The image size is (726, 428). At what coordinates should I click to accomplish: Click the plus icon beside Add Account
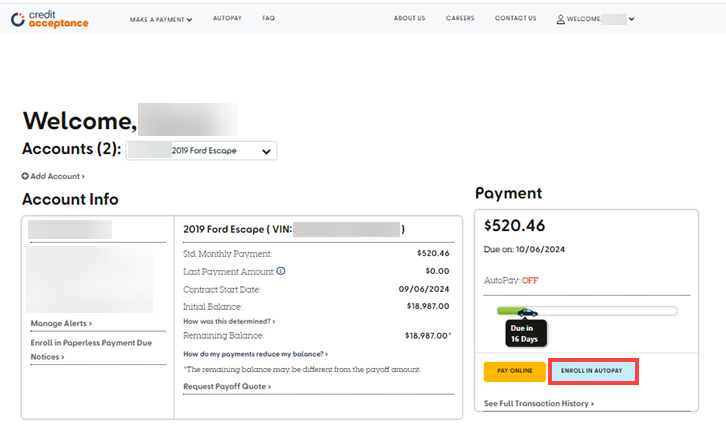tap(26, 176)
